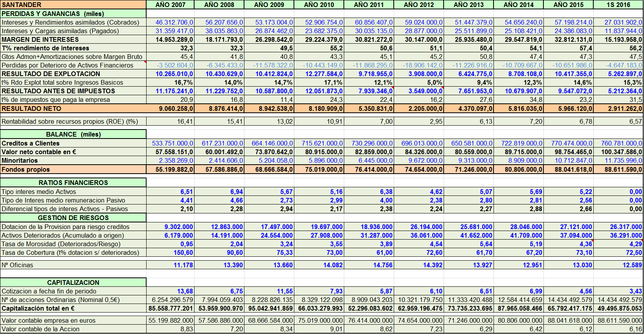Screen dimensions: 644x334
Task: Click the Nº Oficinas row label
Action: pyautogui.click(x=73, y=265)
